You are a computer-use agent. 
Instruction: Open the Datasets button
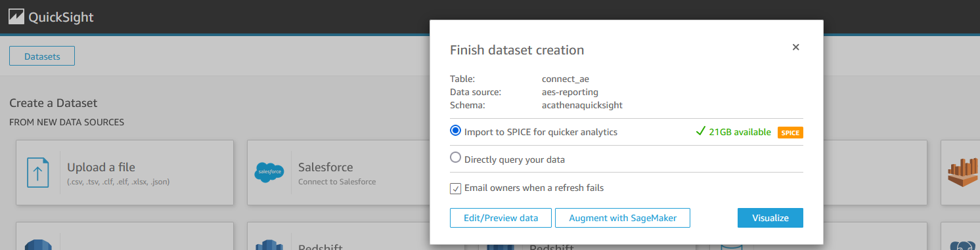point(42,56)
